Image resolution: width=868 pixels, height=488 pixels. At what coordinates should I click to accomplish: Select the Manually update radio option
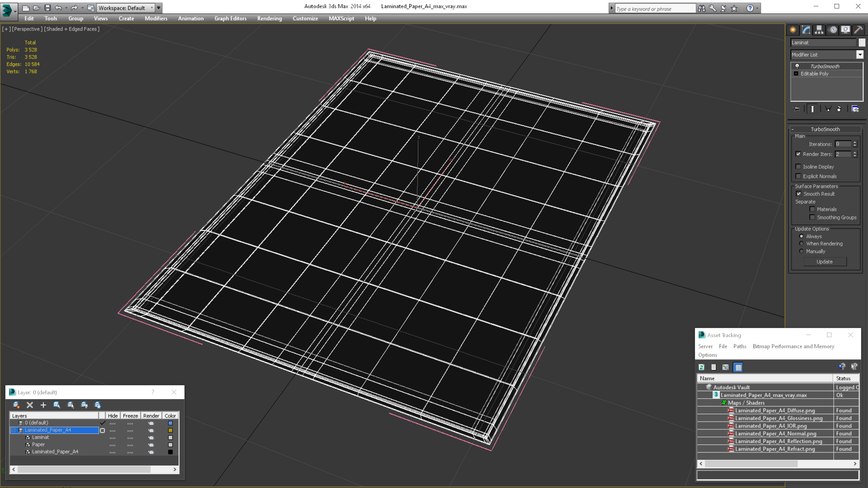click(801, 251)
